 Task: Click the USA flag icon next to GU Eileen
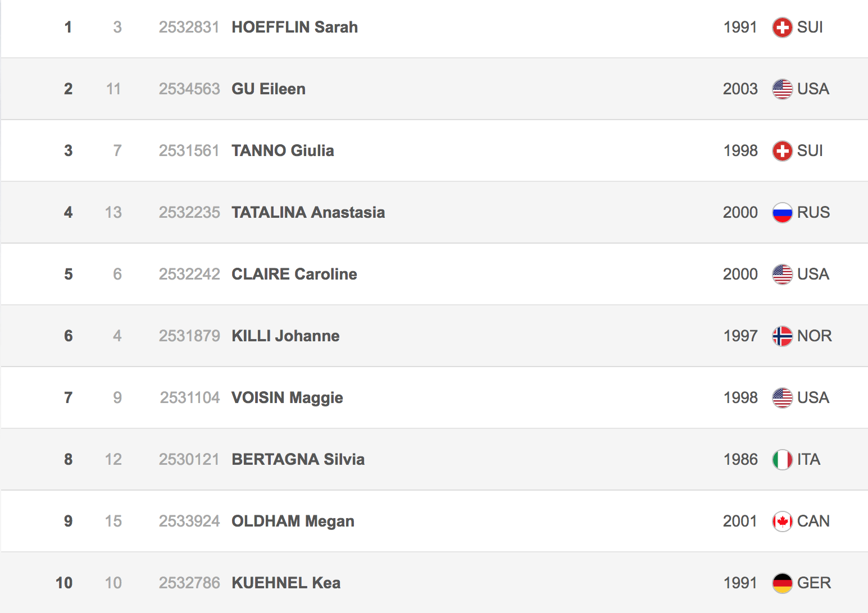coord(782,89)
